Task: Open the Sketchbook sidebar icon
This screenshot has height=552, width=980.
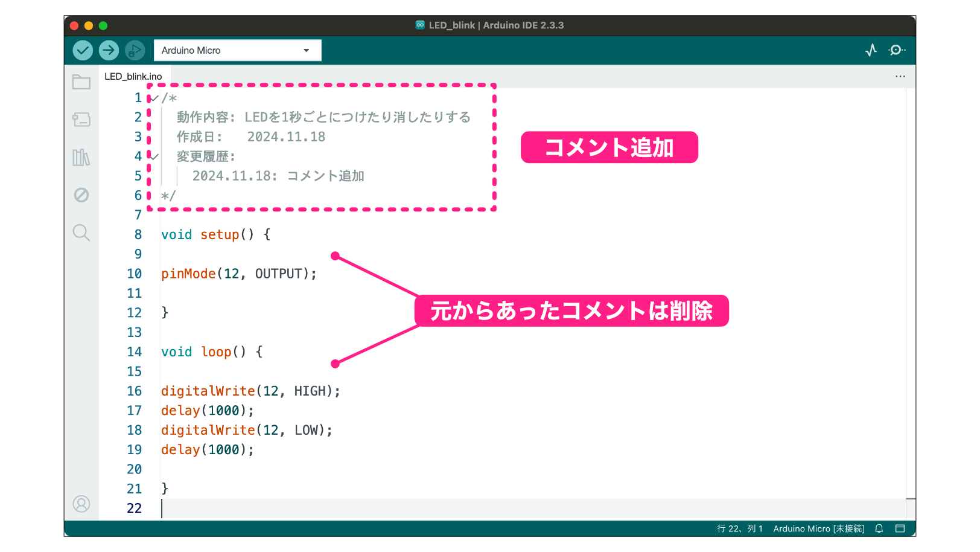Action: [x=81, y=82]
